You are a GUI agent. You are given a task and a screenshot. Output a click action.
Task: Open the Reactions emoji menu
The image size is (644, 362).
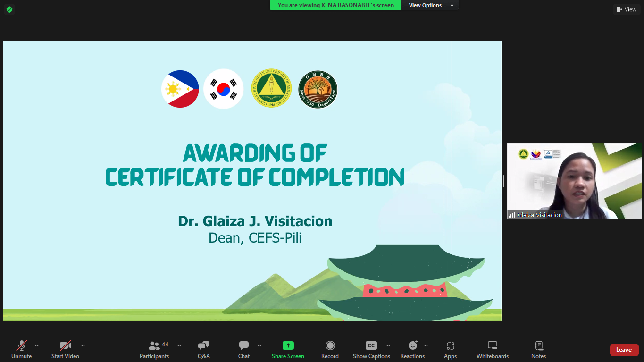pyautogui.click(x=413, y=350)
